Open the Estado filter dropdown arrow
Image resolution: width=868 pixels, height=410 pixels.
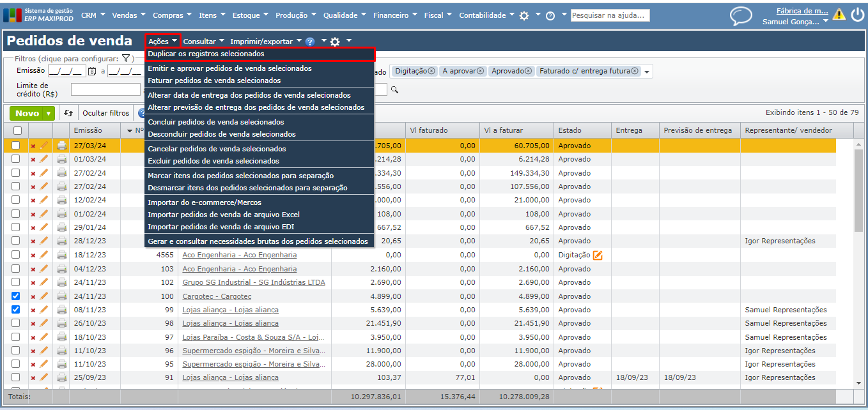[x=647, y=72]
